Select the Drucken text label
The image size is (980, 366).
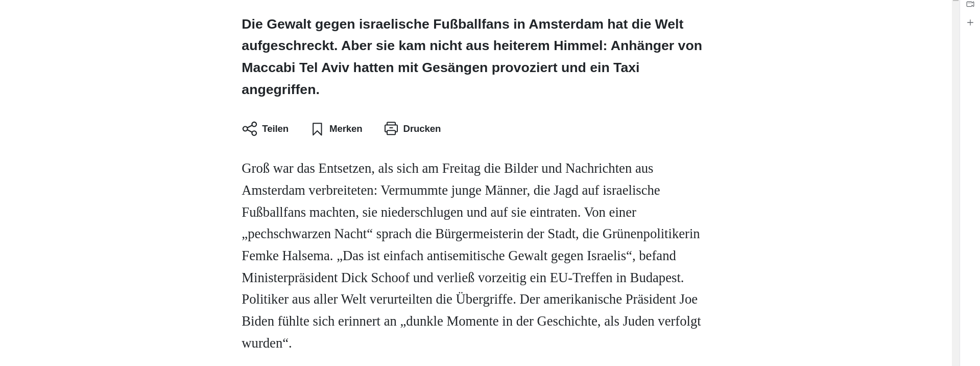(x=422, y=129)
